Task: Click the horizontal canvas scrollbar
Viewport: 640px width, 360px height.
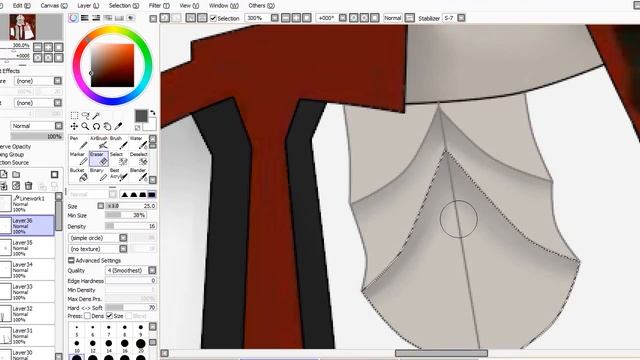Action: [x=441, y=353]
